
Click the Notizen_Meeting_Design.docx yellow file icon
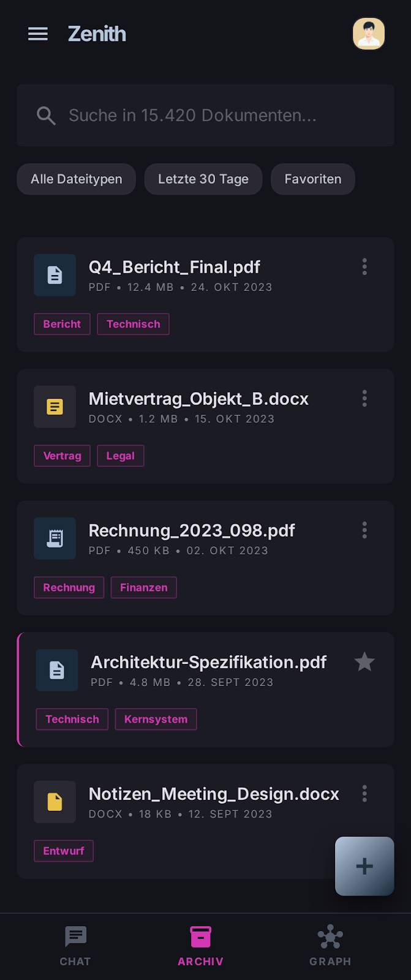[55, 802]
